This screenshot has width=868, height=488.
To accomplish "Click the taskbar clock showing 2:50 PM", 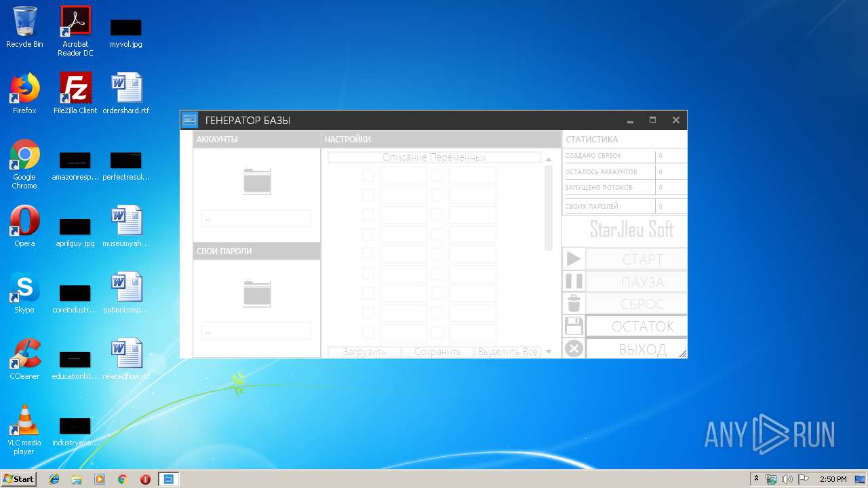I will point(833,479).
